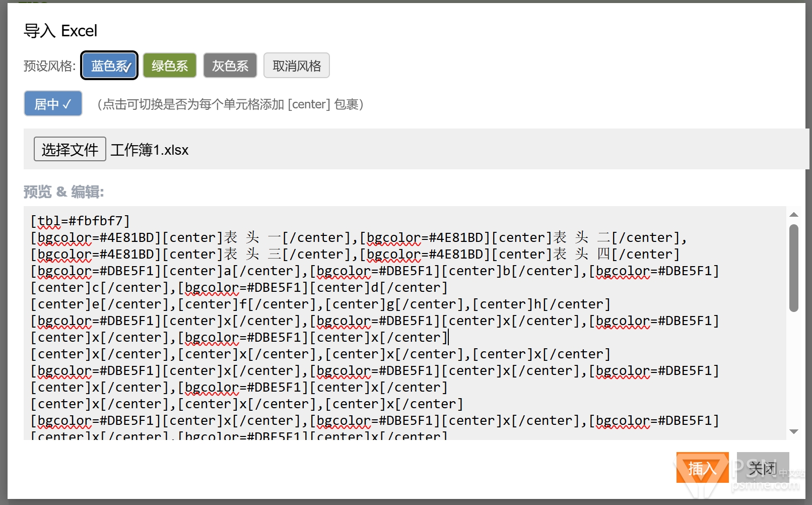Click the preview scrollbar up arrow
Viewport: 812px width, 505px height.
click(x=794, y=215)
